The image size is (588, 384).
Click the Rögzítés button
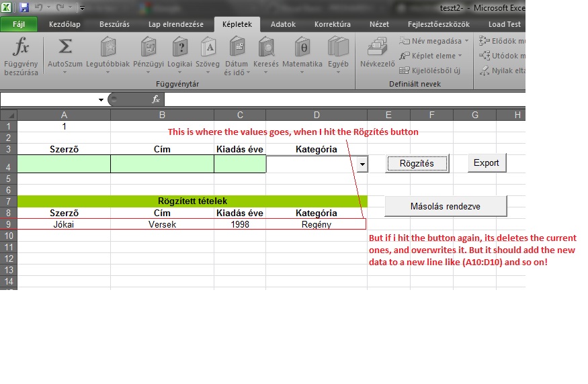[417, 164]
